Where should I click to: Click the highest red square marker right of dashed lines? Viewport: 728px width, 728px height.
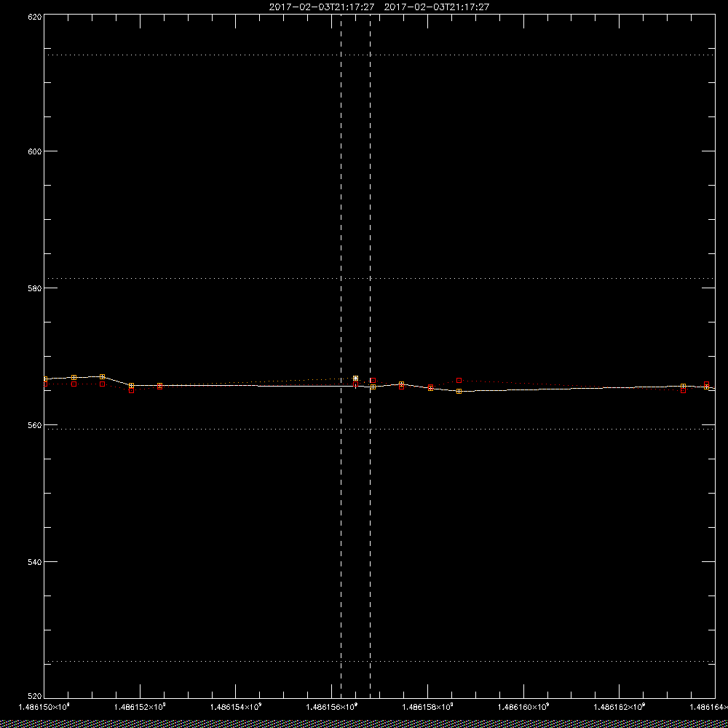pos(459,381)
